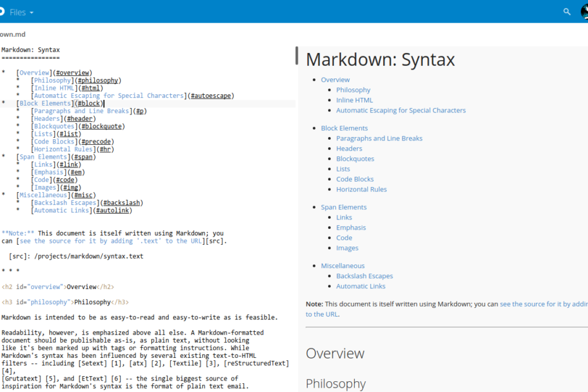Click the '* * *' rule line in editor
The height and width of the screenshot is (392, 588).
(x=11, y=271)
